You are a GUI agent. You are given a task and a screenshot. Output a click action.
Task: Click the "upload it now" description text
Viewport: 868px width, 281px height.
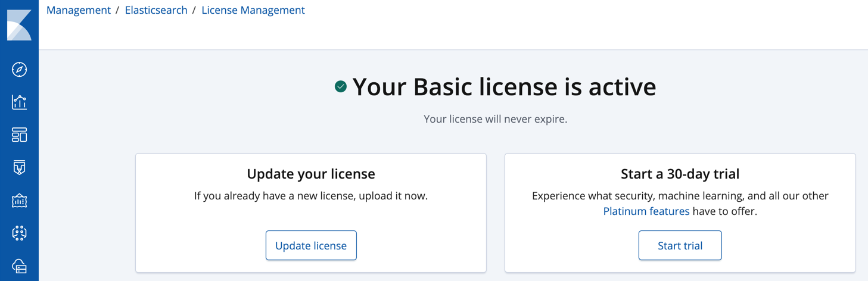coord(311,196)
